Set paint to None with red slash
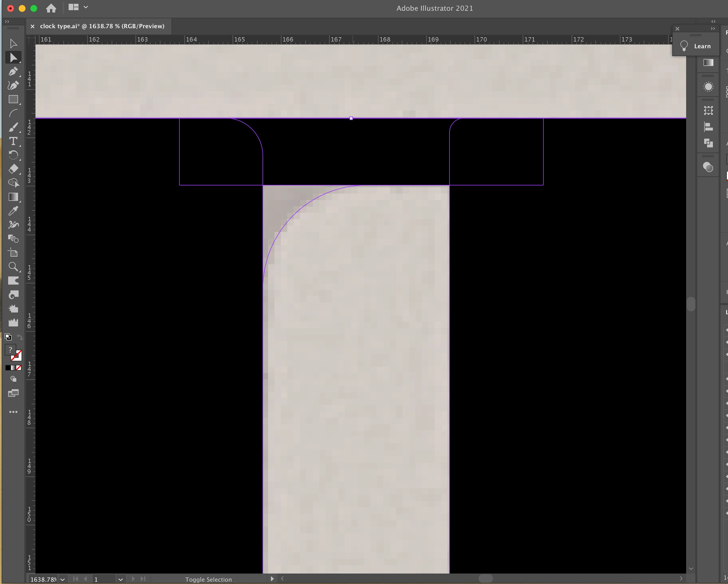 [x=19, y=368]
